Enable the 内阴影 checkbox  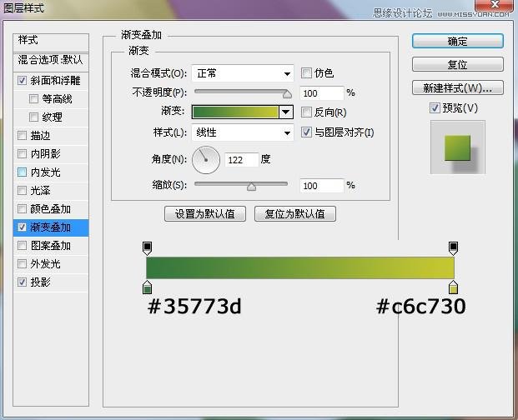pos(23,153)
